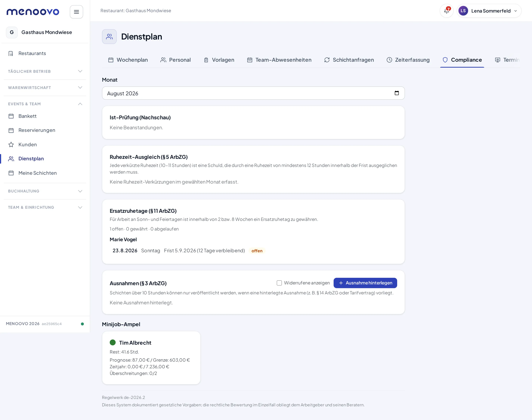
Task: Click the Ausnahme hinterlegen button
Action: [365, 283]
